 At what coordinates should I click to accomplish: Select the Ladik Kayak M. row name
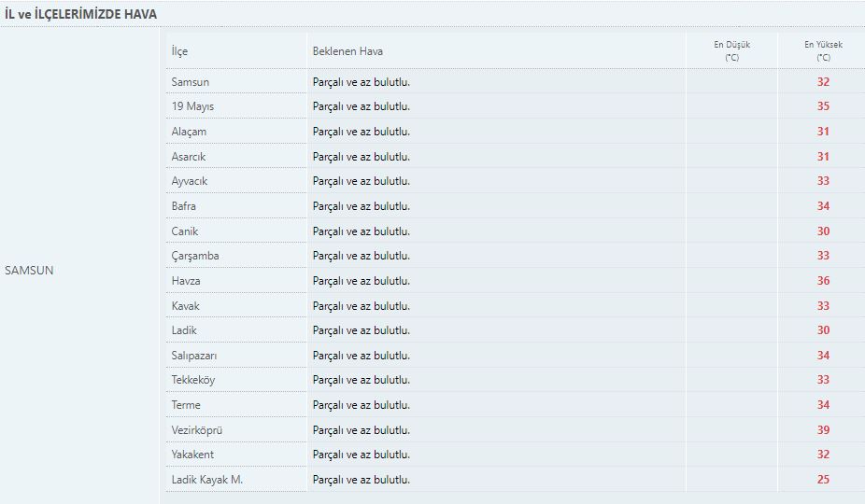[x=206, y=480]
